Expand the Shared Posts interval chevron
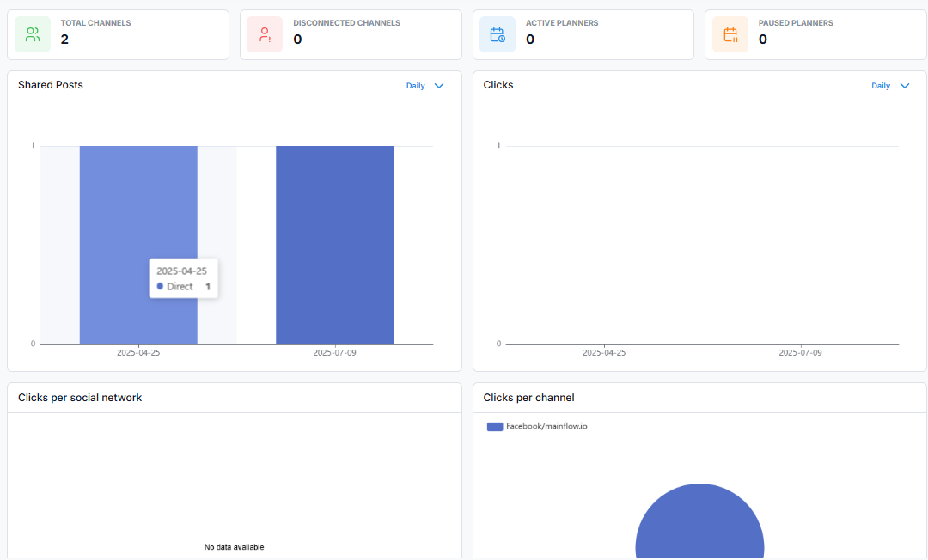The image size is (928, 560). pos(439,86)
